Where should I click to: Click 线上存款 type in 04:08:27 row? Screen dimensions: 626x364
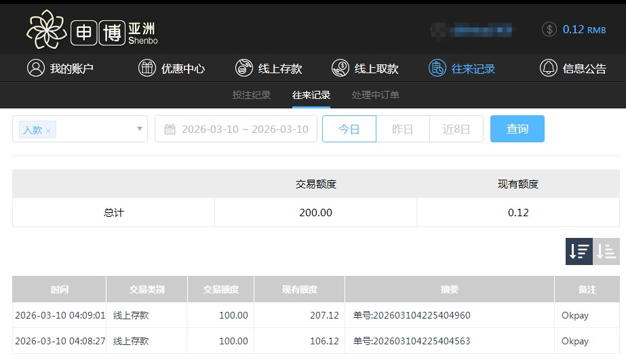131,341
